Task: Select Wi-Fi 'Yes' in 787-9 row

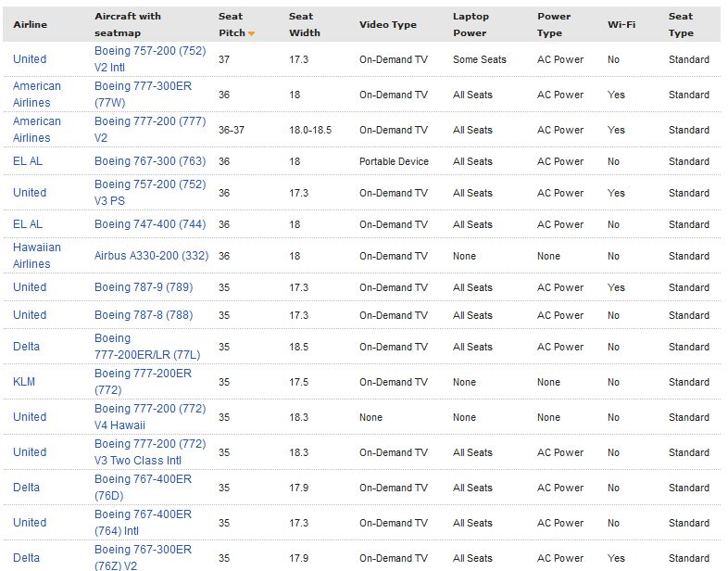Action: pyautogui.click(x=616, y=287)
